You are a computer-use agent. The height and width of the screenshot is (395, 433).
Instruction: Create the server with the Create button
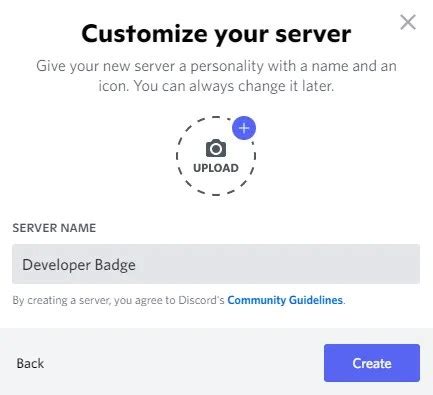point(372,363)
